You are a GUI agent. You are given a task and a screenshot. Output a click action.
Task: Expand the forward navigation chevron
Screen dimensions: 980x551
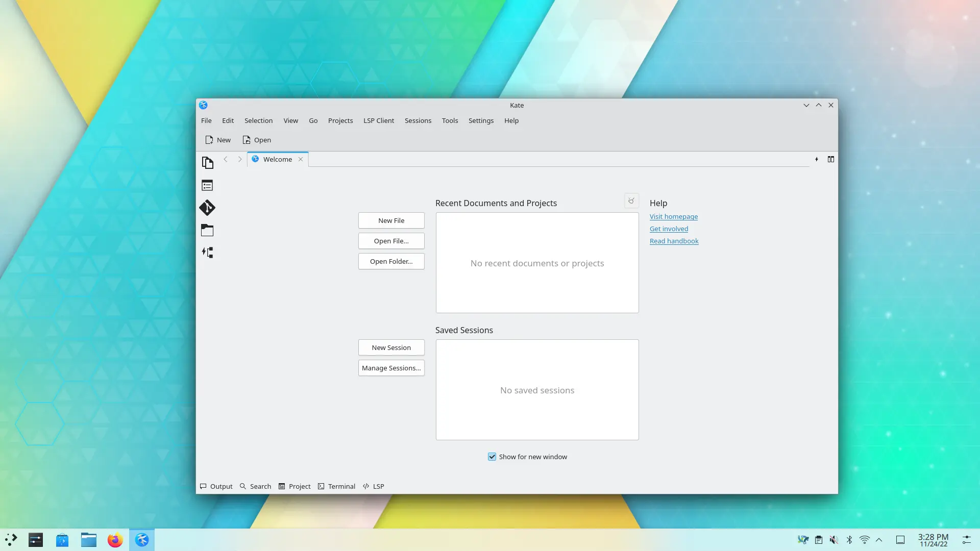click(240, 159)
